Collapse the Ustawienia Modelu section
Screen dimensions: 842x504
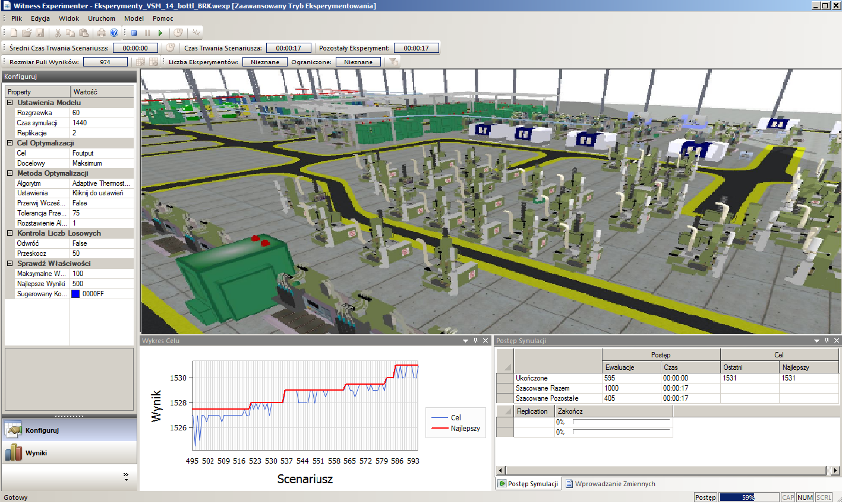10,103
